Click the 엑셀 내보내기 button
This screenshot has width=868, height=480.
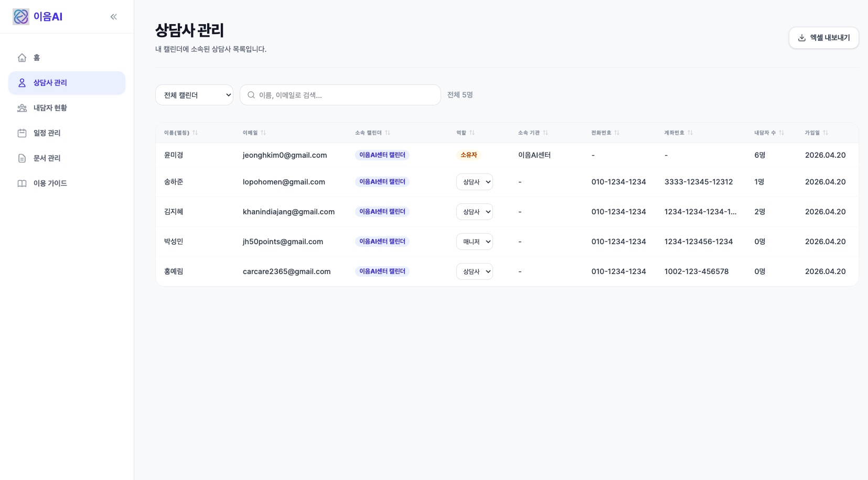tap(823, 37)
